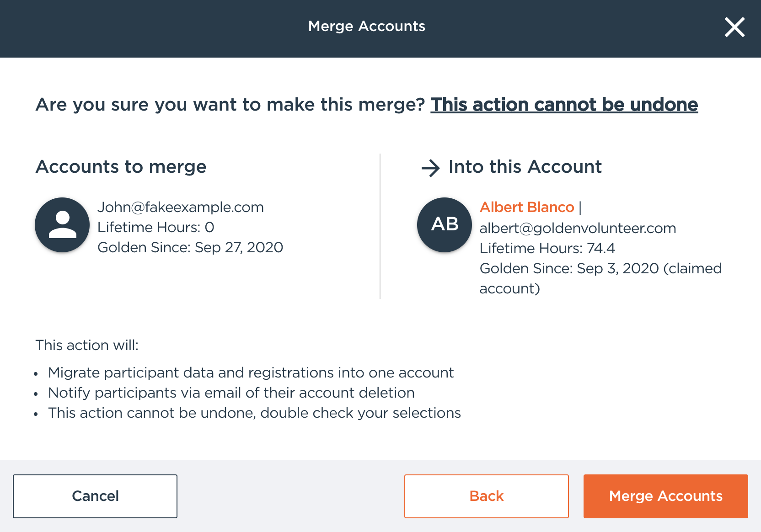Close the Merge Accounts dialog with X
This screenshot has height=532, width=761.
point(734,27)
